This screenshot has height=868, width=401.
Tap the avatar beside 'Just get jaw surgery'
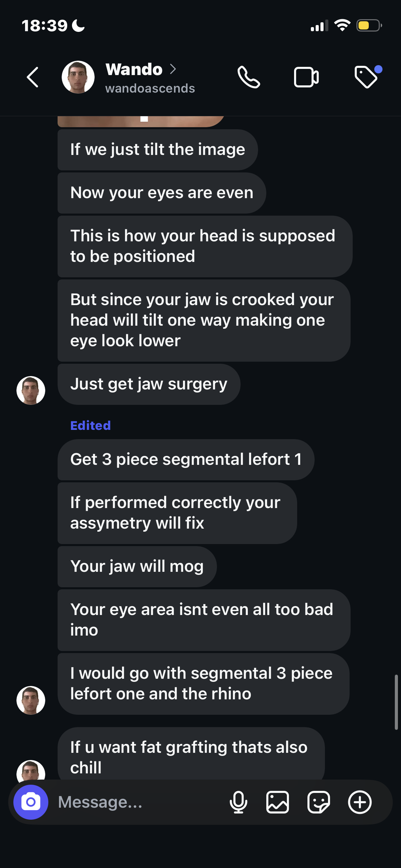[x=31, y=390]
